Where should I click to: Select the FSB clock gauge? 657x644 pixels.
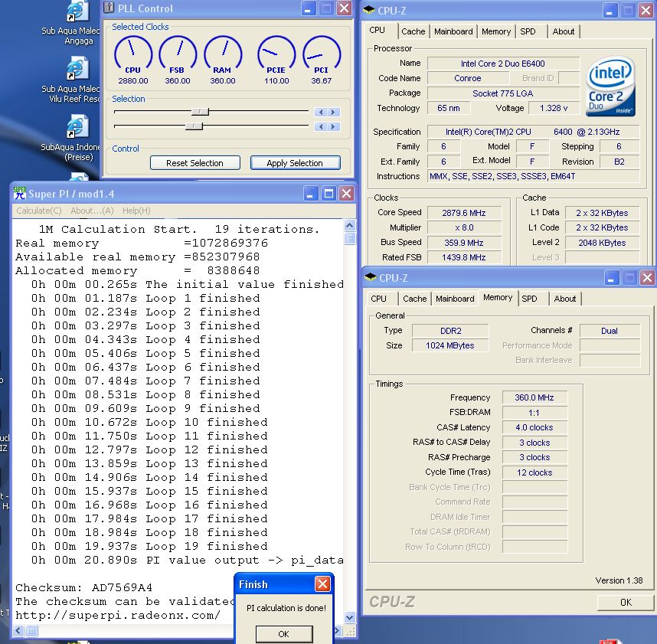click(x=178, y=54)
